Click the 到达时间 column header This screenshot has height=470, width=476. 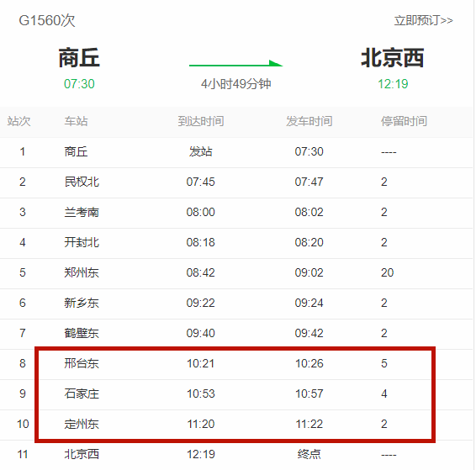201,121
